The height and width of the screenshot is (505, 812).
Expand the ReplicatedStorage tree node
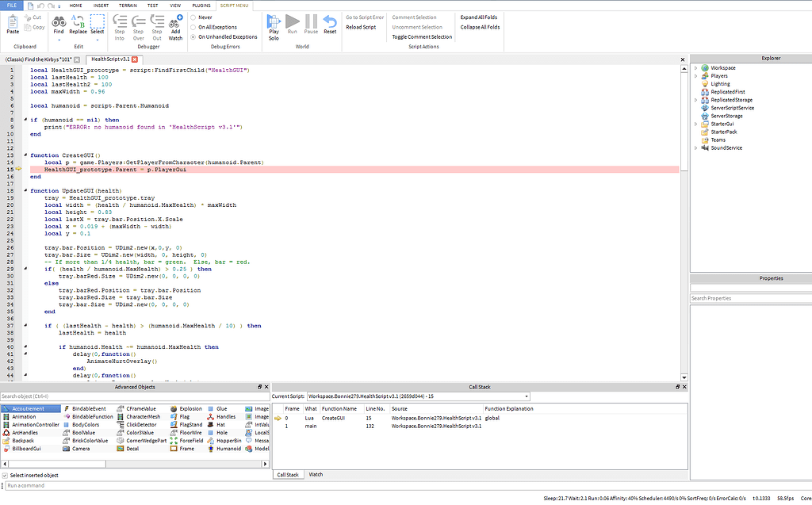pyautogui.click(x=696, y=100)
